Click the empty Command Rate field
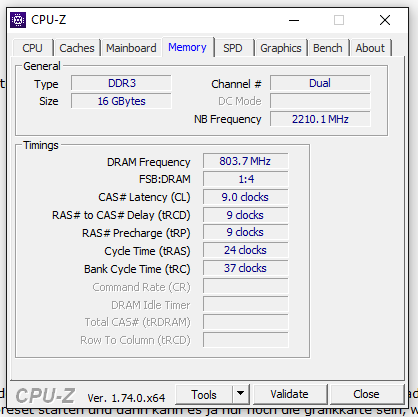The height and width of the screenshot is (417, 418). tap(246, 286)
